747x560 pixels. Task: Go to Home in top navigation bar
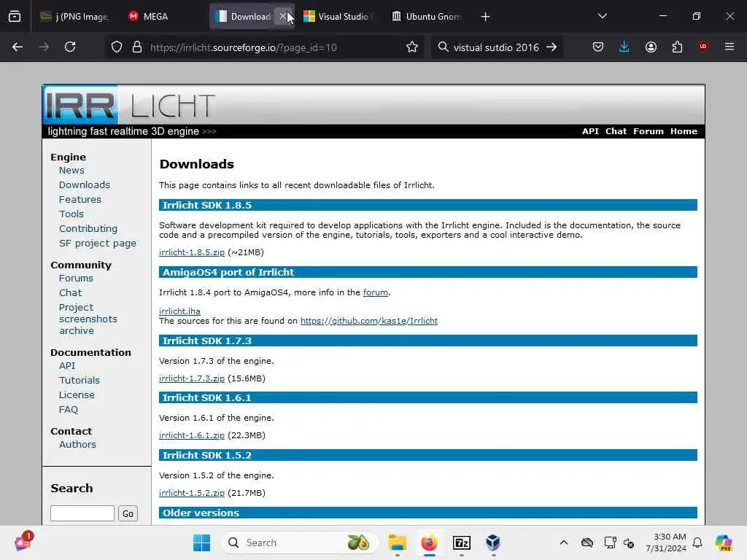click(684, 131)
